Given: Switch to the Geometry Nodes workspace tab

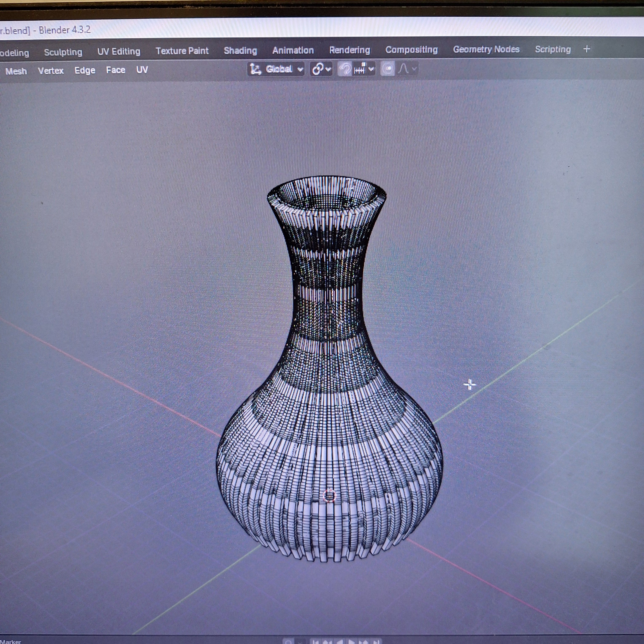Looking at the screenshot, I should [x=486, y=49].
